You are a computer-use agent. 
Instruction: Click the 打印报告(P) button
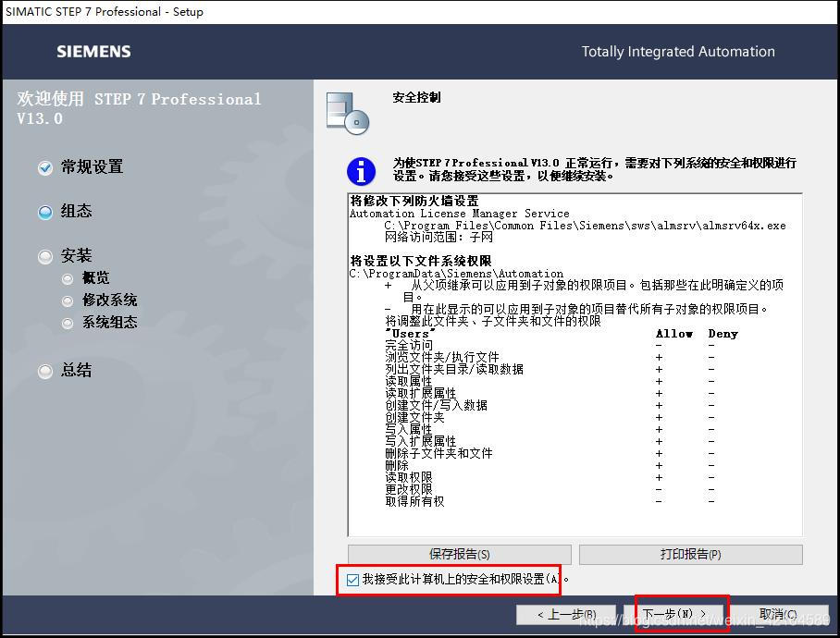click(x=690, y=555)
